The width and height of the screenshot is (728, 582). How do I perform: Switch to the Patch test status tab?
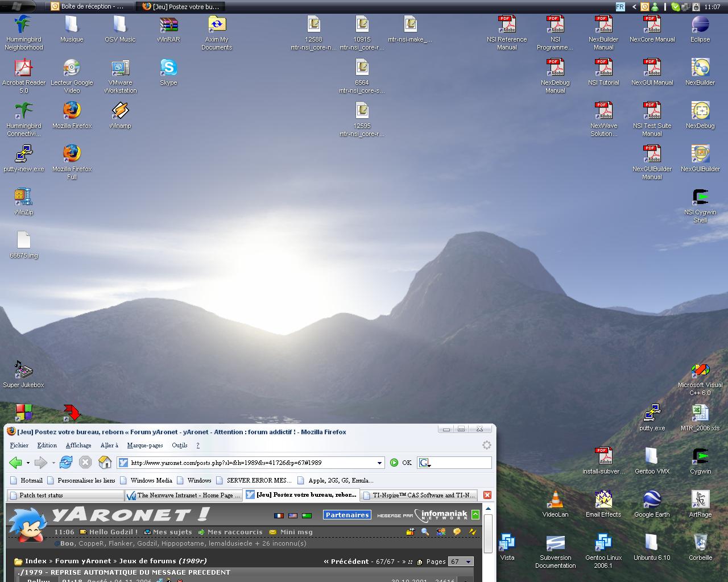coord(65,496)
